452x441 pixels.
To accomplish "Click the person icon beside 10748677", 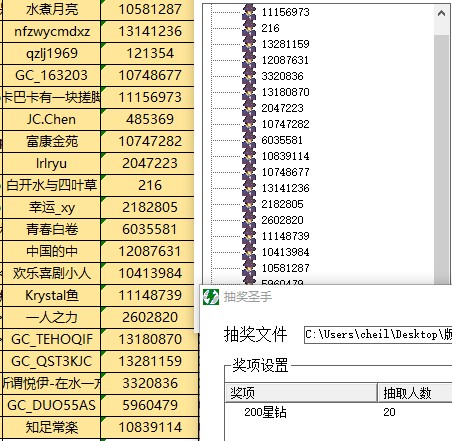I will click(249, 172).
